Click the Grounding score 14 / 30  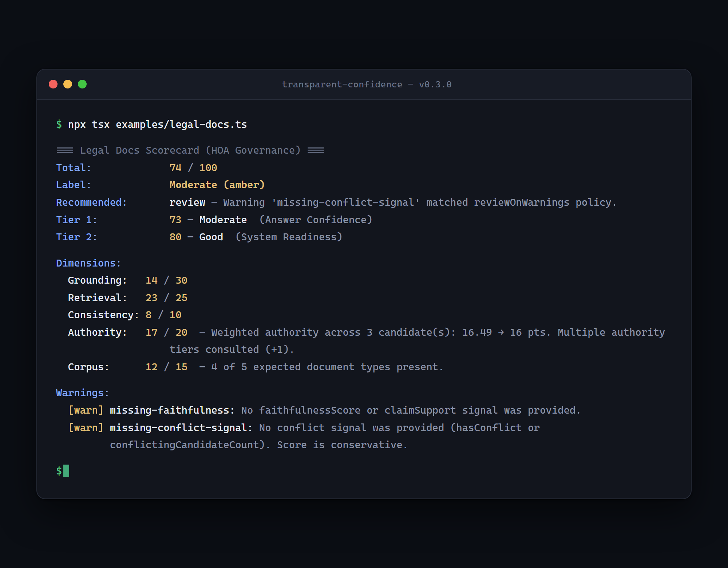[x=166, y=280]
